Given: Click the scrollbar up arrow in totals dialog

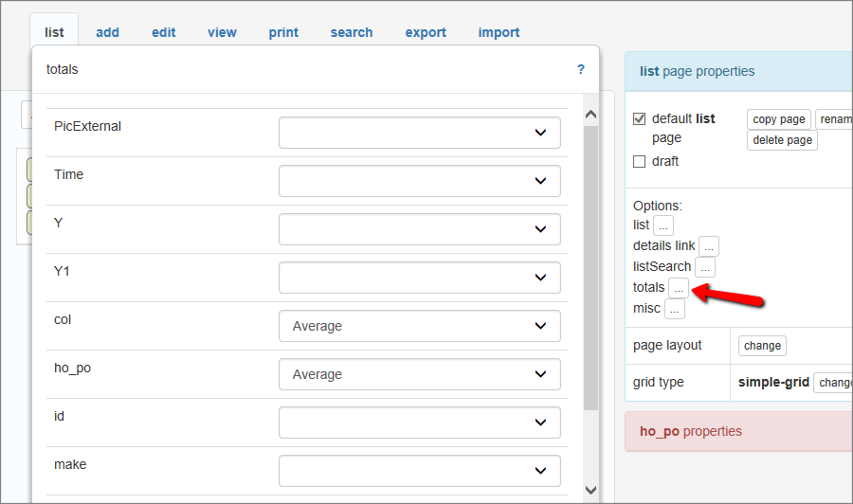Looking at the screenshot, I should click(x=590, y=115).
